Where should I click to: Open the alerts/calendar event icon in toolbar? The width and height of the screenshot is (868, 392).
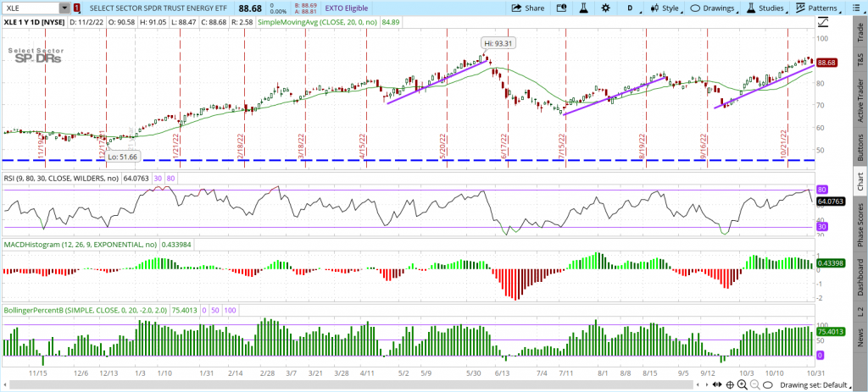coord(561,8)
